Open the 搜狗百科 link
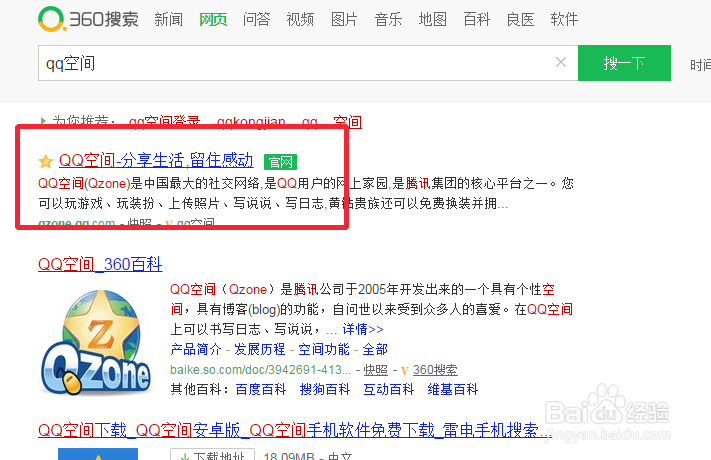The width and height of the screenshot is (711, 460). 325,389
